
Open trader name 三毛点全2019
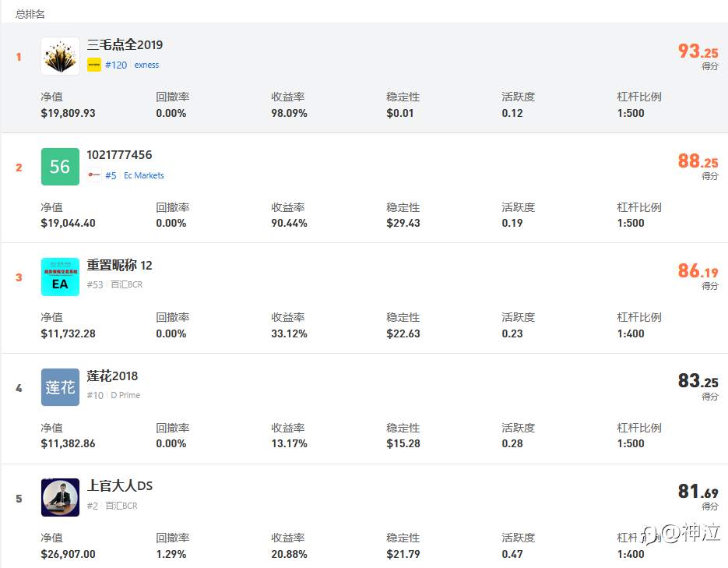[125, 45]
